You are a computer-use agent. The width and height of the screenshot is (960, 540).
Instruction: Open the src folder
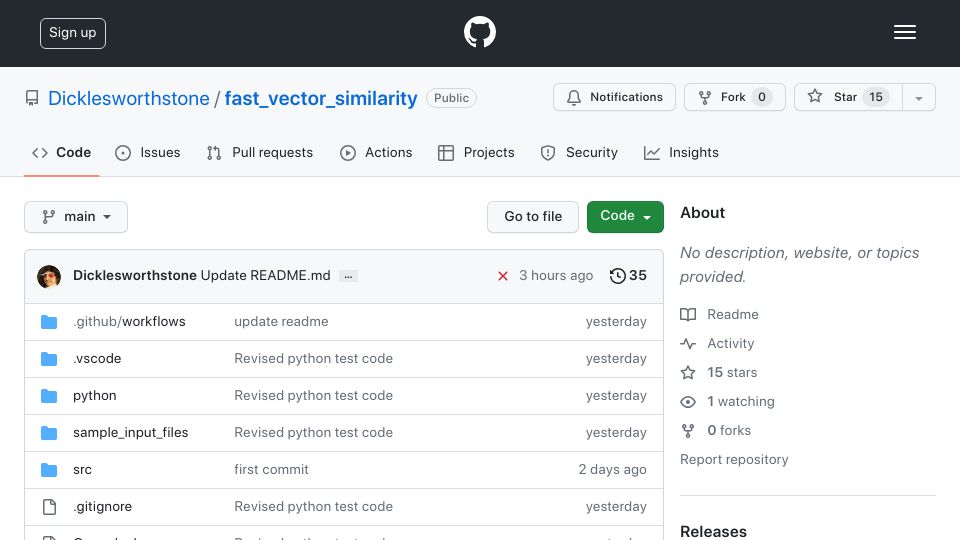point(82,470)
